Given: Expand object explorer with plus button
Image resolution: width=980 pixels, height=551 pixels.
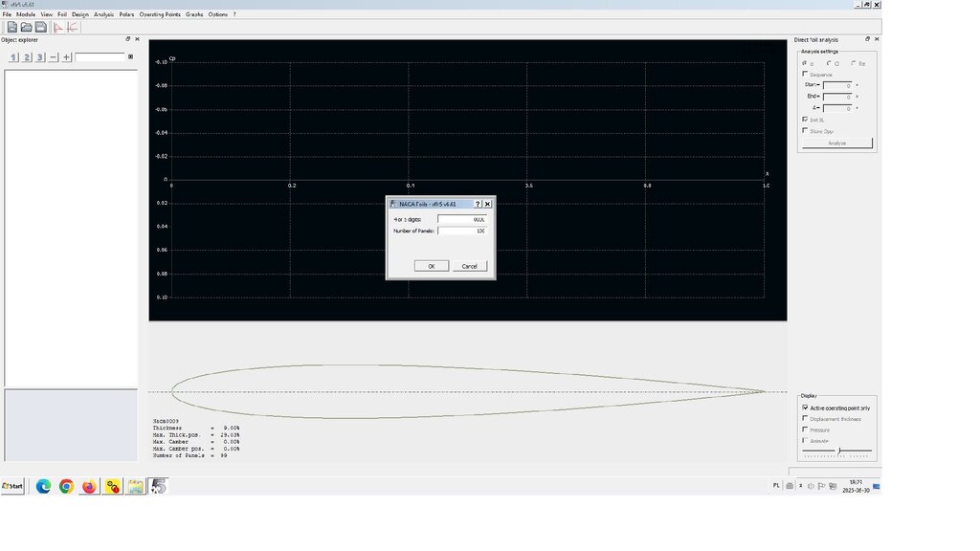Looking at the screenshot, I should (x=67, y=57).
